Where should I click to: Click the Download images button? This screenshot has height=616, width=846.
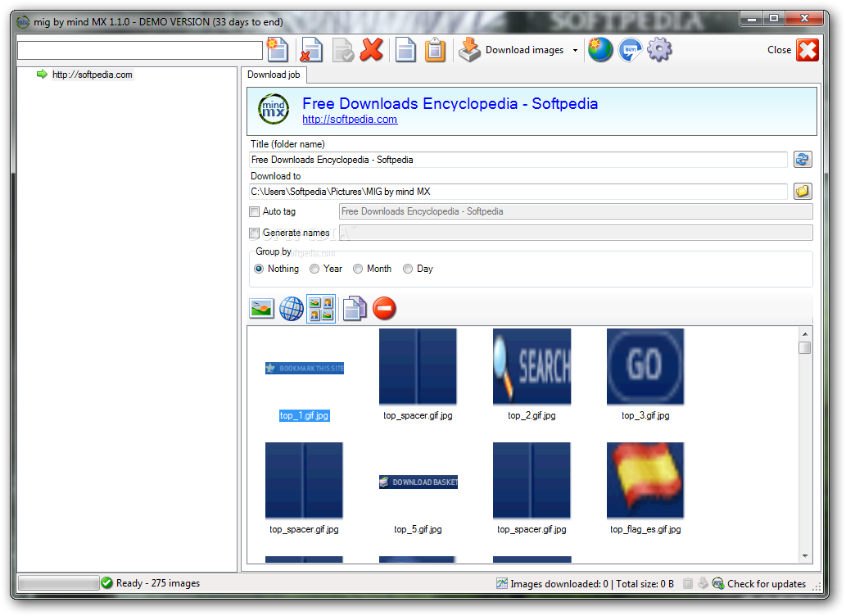[512, 50]
